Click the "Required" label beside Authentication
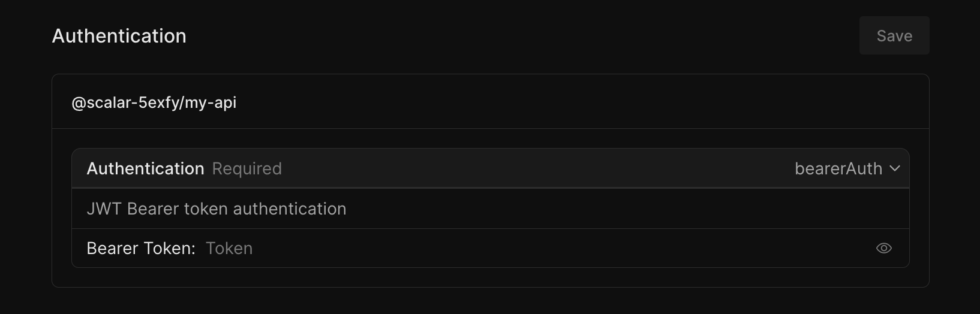This screenshot has height=314, width=980. 246,169
